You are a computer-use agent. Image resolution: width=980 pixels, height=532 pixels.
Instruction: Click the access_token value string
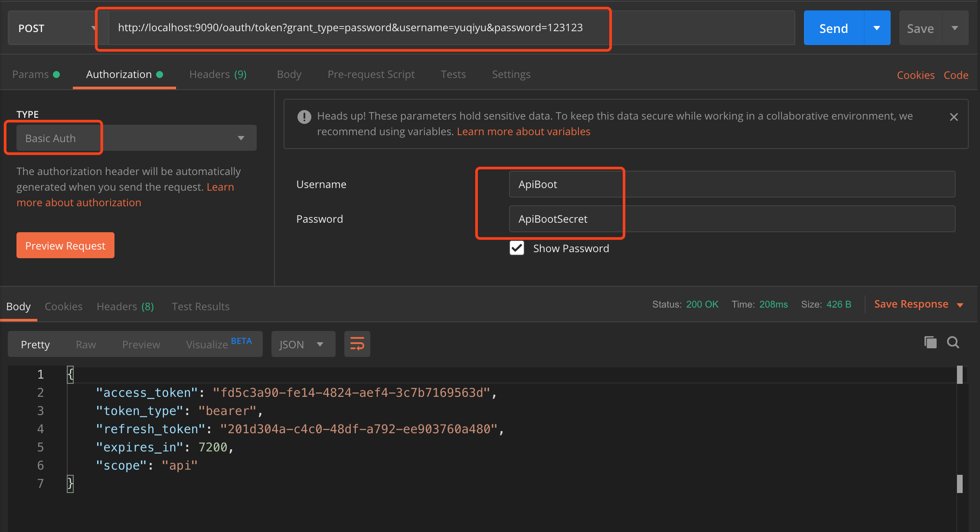point(351,393)
